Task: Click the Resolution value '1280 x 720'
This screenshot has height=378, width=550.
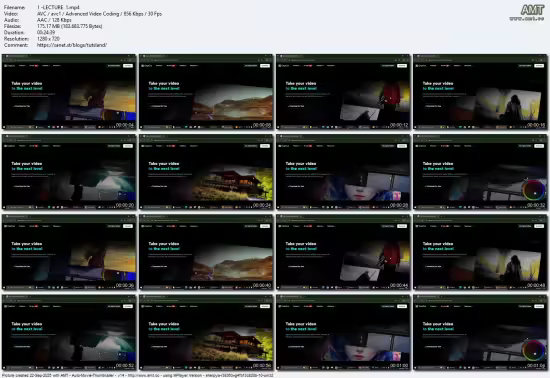Action: tap(48, 39)
